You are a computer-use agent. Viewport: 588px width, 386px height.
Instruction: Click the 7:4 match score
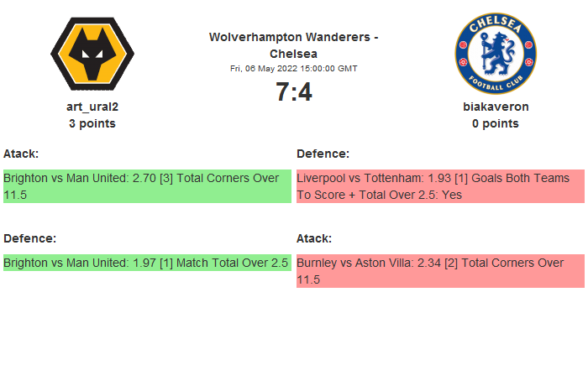point(293,92)
